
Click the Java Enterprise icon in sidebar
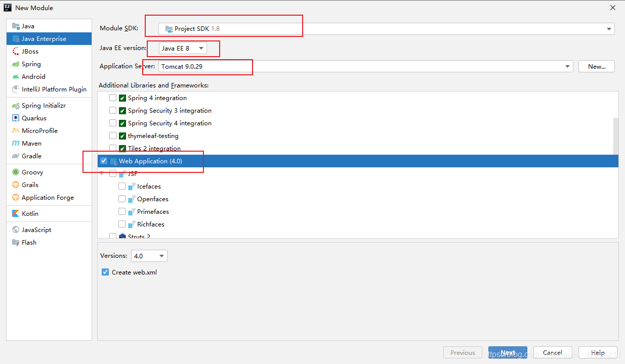pyautogui.click(x=16, y=38)
